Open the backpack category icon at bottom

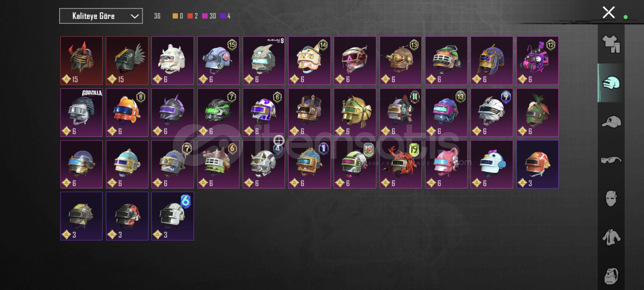coord(611,276)
